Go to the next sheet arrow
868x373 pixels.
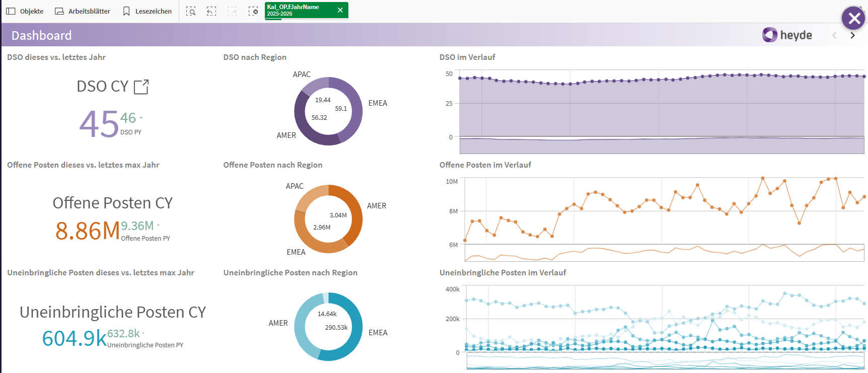pos(852,35)
